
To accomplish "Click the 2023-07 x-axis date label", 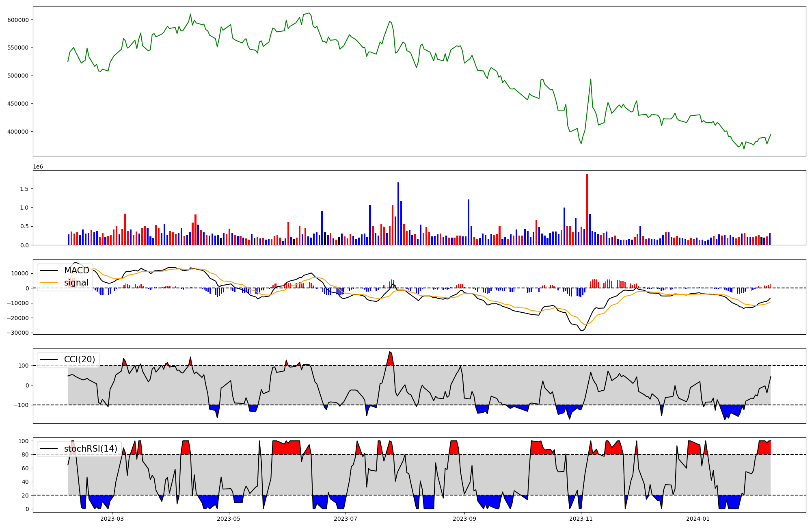I will click(x=346, y=519).
